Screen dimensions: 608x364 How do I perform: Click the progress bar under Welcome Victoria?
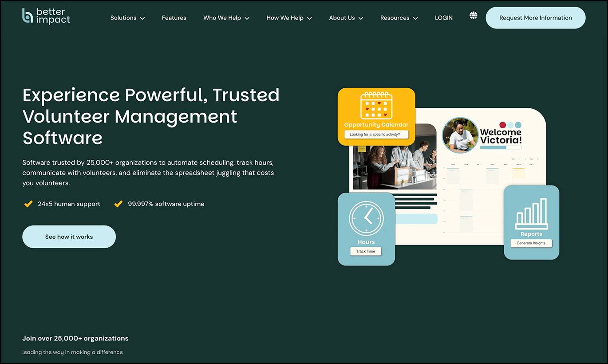501,147
